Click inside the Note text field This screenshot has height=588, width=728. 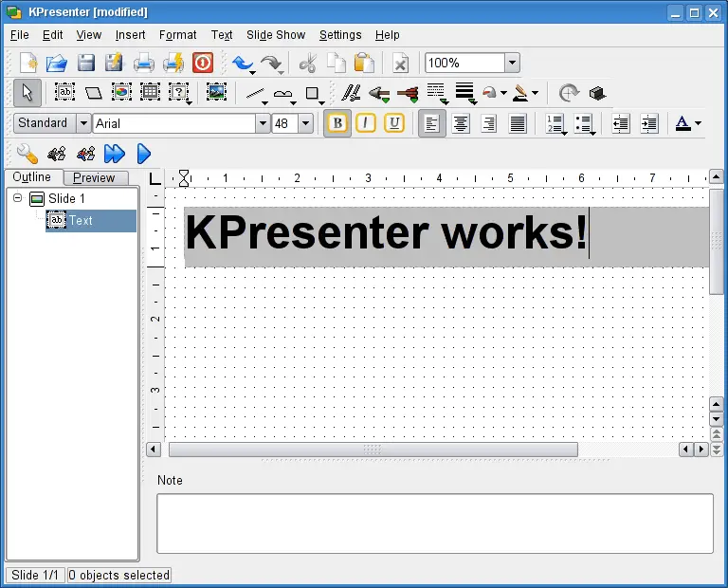coord(434,523)
